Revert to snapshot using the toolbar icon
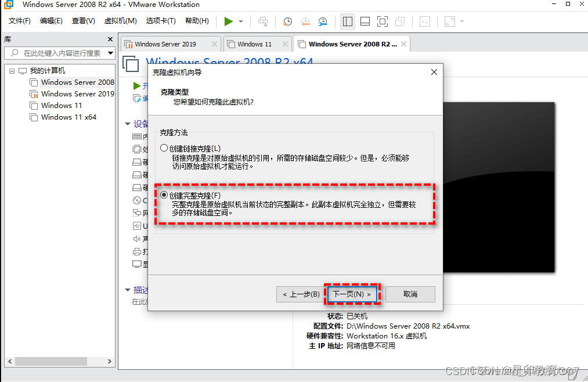588x382 pixels. [x=305, y=21]
